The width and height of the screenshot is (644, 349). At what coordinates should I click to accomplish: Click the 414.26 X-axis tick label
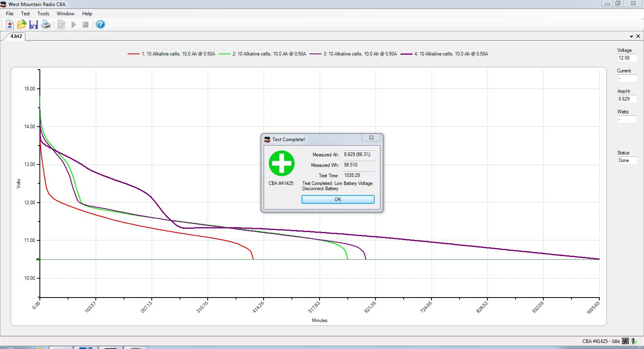pos(258,307)
